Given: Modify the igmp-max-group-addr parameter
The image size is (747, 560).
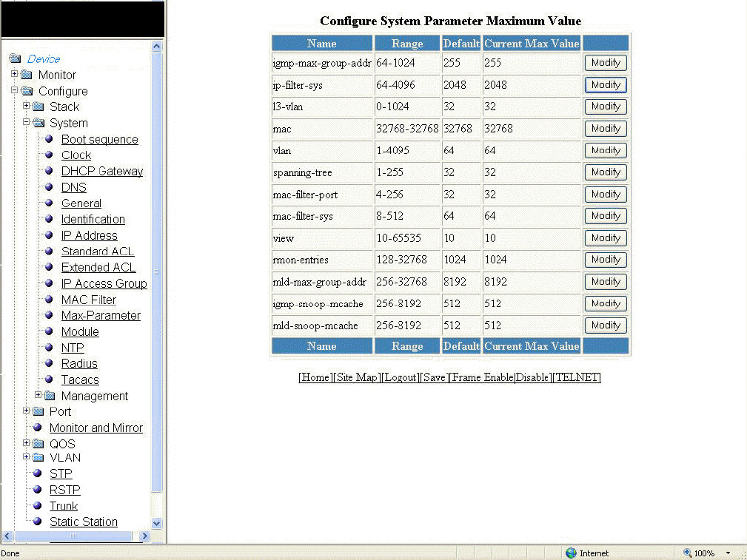Looking at the screenshot, I should [x=606, y=63].
